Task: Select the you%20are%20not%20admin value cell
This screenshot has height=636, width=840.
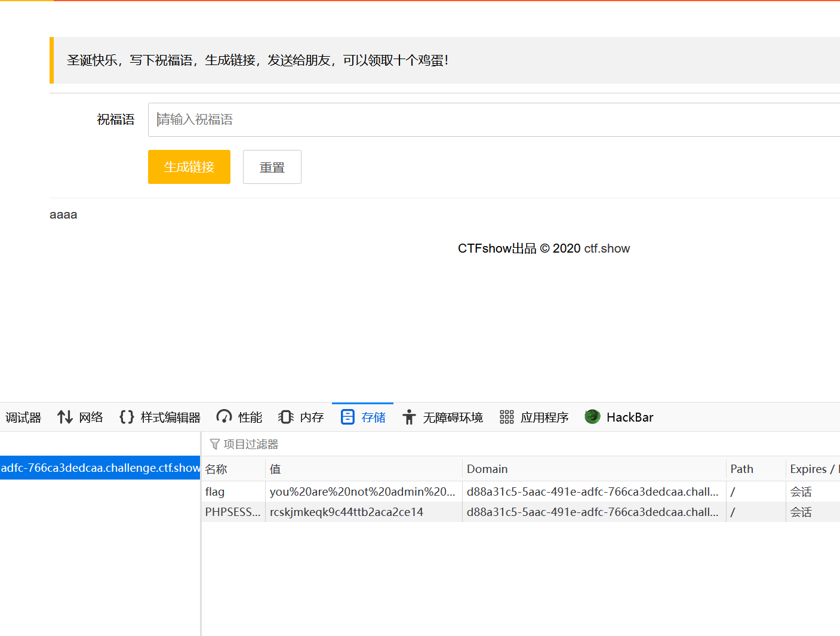Action: (x=364, y=491)
